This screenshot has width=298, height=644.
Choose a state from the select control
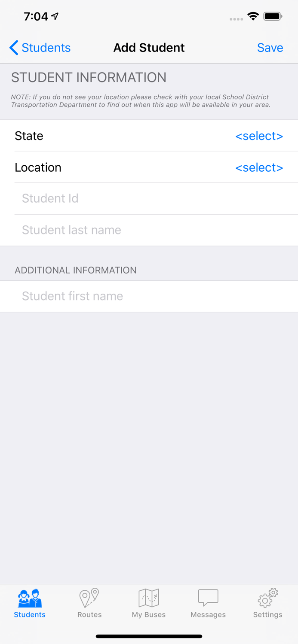[x=259, y=136]
